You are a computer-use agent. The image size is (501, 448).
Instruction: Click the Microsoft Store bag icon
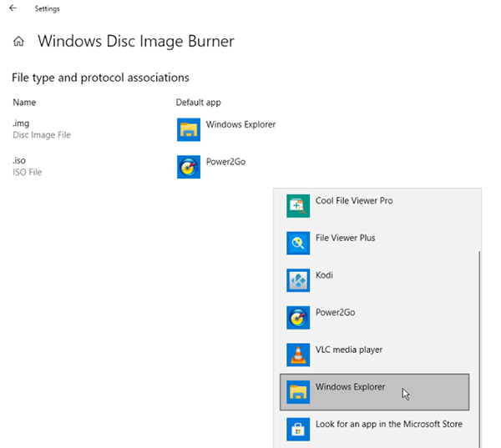tap(298, 430)
